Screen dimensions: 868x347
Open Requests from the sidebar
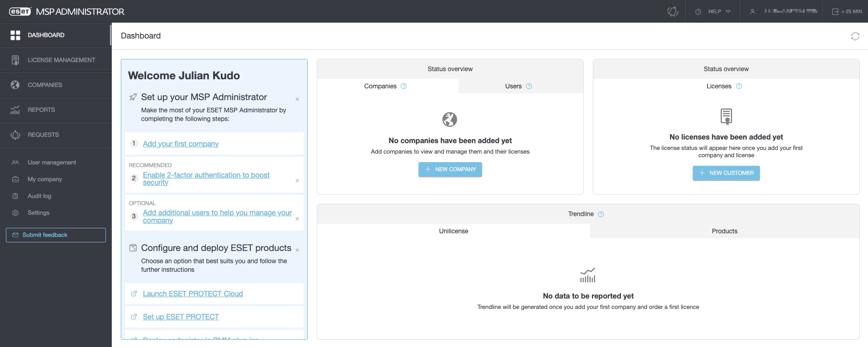pyautogui.click(x=56, y=135)
